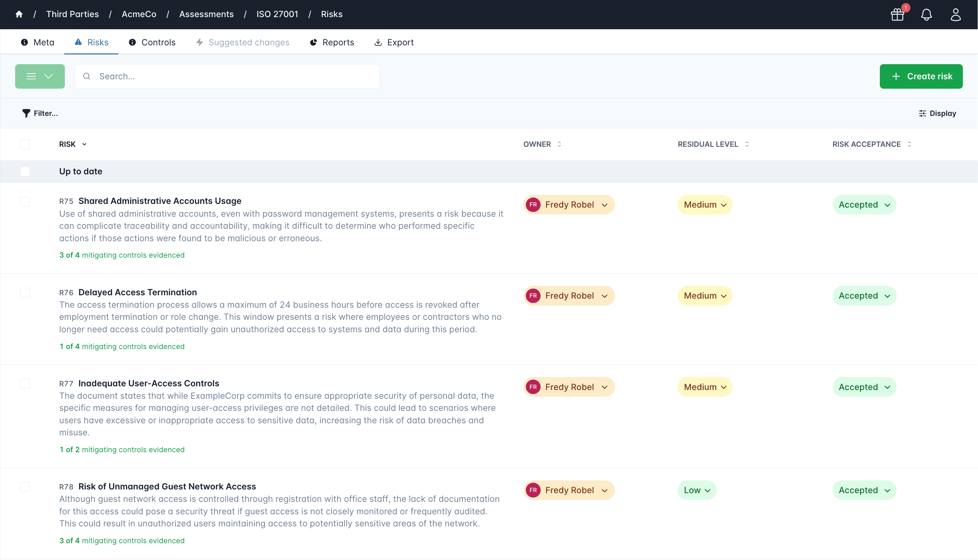Open owner dropdown for R76
The width and height of the screenshot is (978, 560).
(569, 296)
